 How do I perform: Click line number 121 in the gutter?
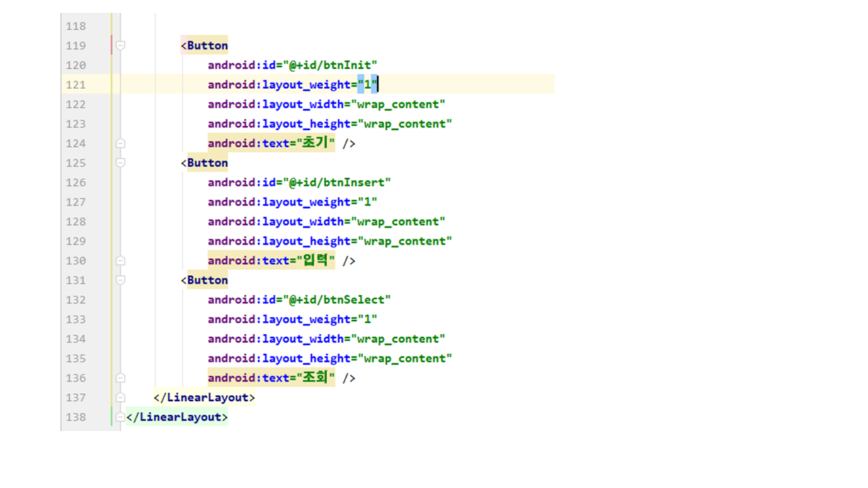coord(75,85)
